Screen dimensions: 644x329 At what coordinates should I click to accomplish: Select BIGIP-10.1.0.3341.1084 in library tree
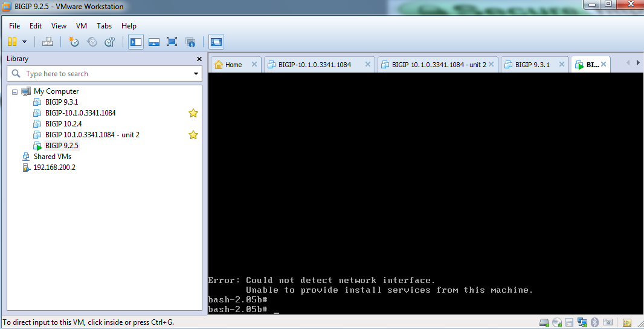[x=80, y=112]
